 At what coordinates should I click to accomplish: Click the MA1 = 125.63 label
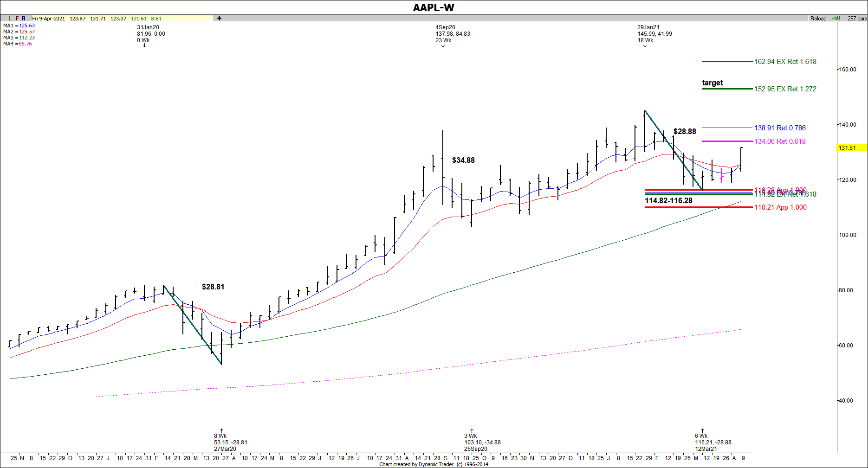point(19,26)
